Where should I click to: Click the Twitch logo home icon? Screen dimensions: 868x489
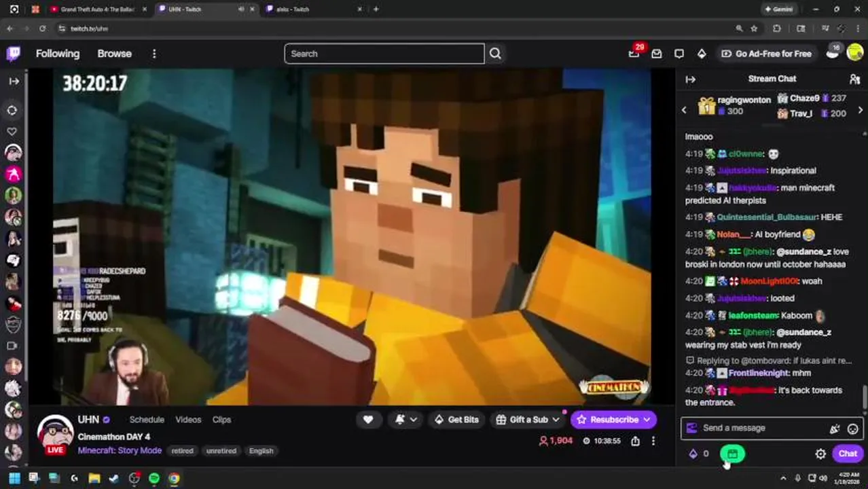coord(13,54)
